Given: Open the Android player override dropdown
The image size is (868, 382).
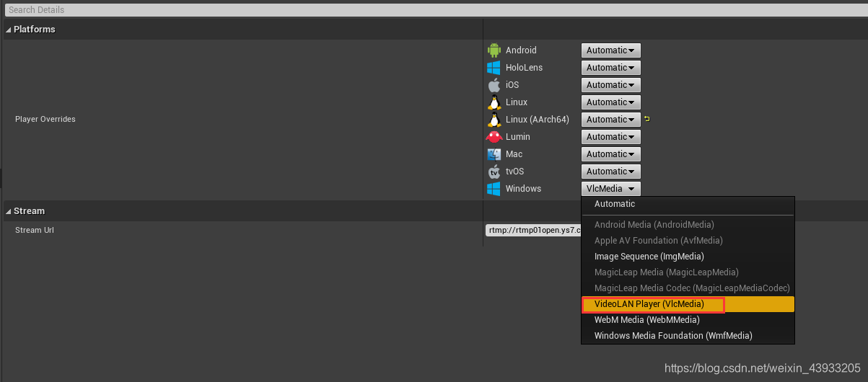Looking at the screenshot, I should click(610, 50).
